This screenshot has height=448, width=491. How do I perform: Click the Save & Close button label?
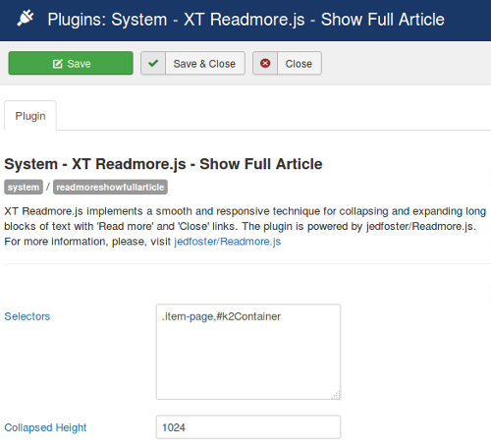(x=204, y=64)
